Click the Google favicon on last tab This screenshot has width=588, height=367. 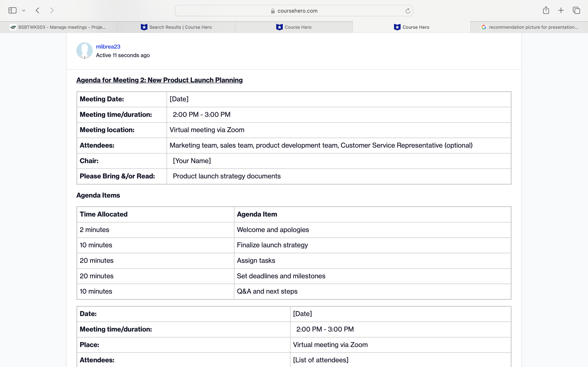coord(483,27)
